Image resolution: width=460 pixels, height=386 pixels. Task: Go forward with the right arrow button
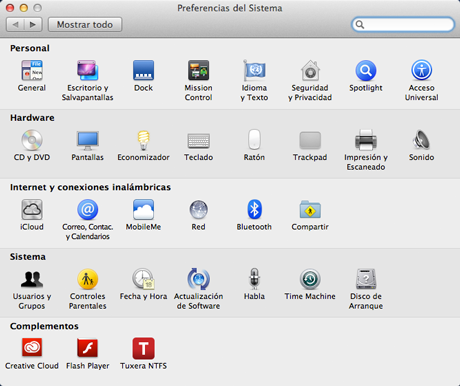(x=33, y=25)
